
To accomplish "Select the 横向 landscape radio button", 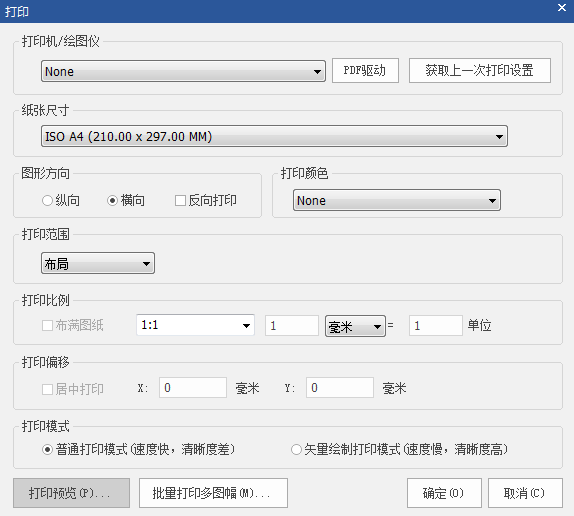I will pyautogui.click(x=112, y=201).
